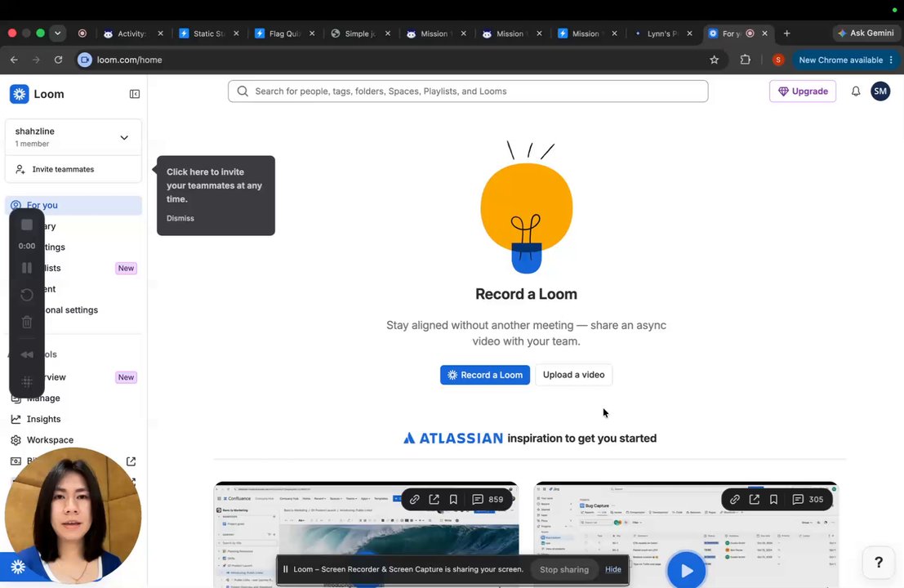Open Confluence video in new tab icon

point(434,499)
